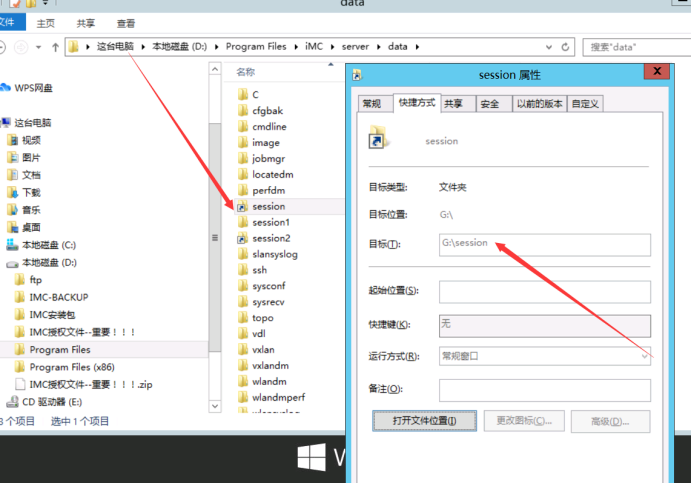Select 本地磁盘 (D:) in the breadcrumb

pos(180,46)
